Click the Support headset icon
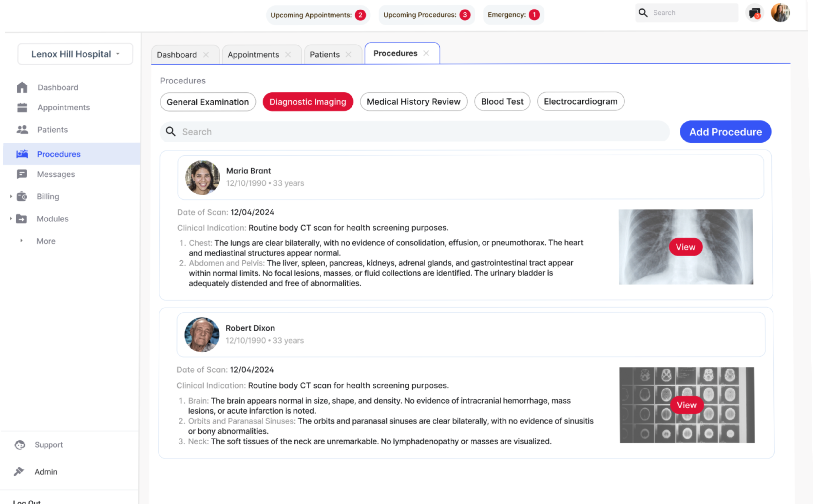This screenshot has height=504, width=813. click(x=20, y=445)
